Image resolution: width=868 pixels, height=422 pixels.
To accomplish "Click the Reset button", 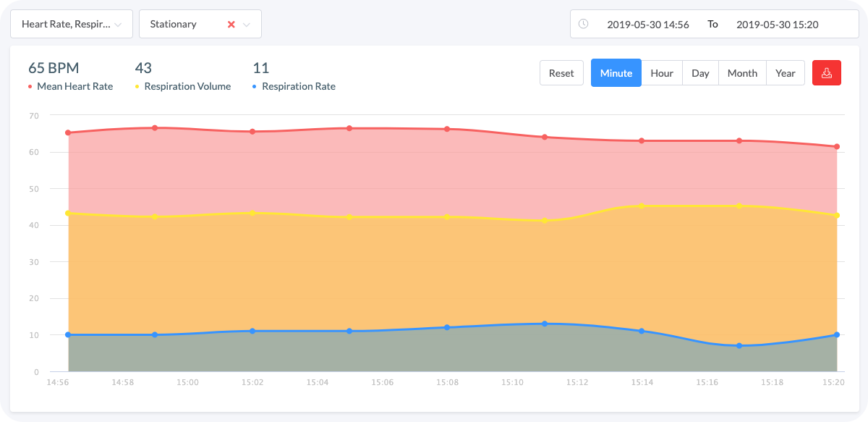I will tap(561, 72).
